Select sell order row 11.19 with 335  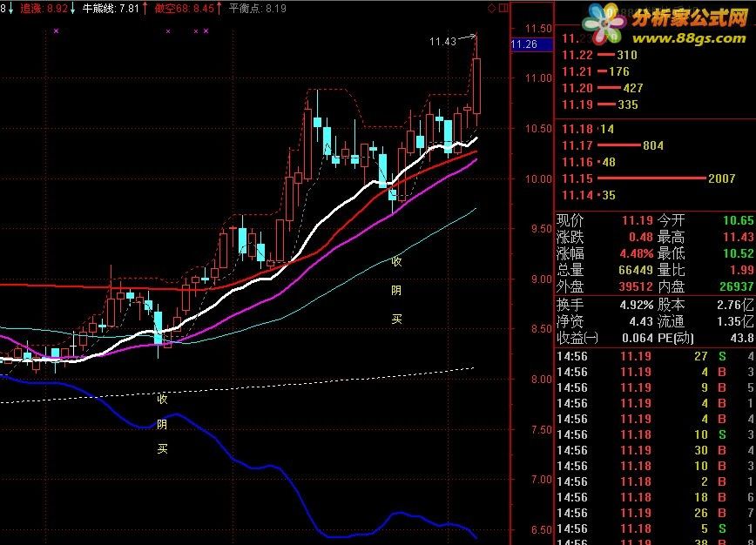click(600, 104)
